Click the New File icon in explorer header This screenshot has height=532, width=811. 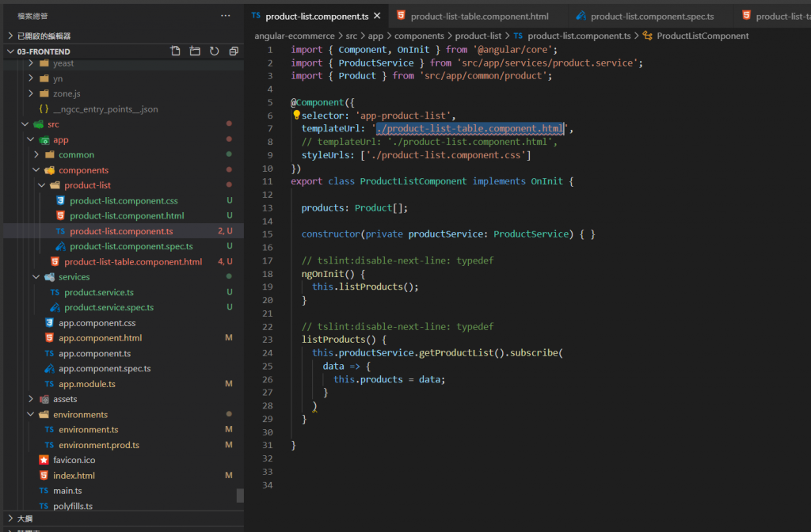point(176,51)
